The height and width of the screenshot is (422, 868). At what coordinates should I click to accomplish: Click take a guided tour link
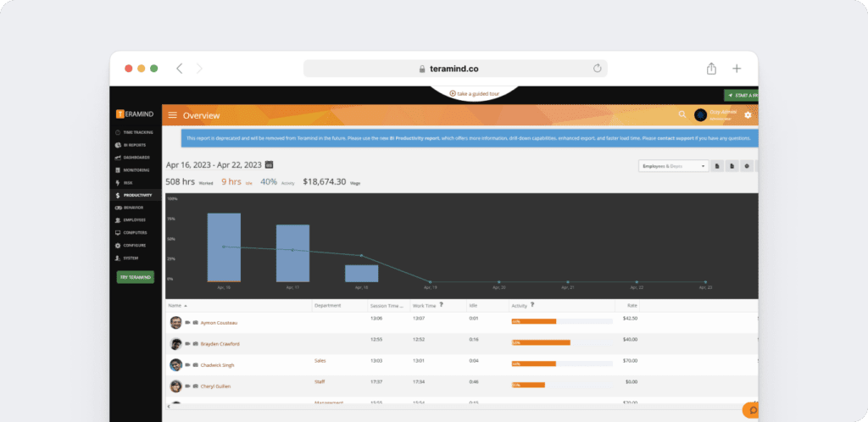coord(475,94)
